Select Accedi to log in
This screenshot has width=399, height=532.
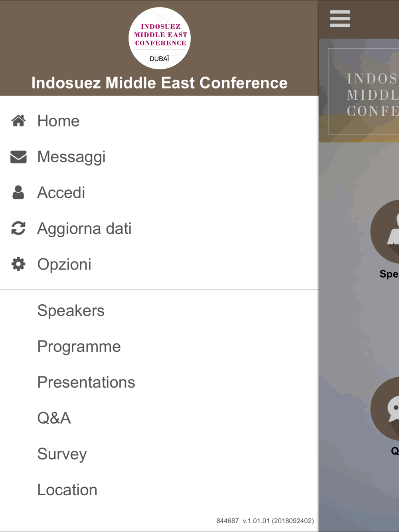click(x=159, y=193)
